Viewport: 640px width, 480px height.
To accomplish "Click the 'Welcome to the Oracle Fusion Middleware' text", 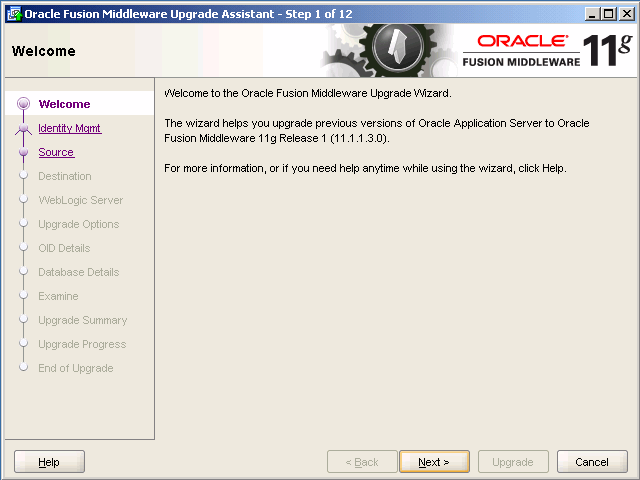I will 308,93.
